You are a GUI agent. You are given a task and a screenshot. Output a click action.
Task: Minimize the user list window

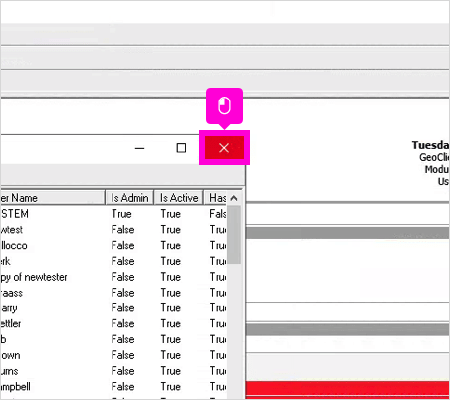click(139, 148)
